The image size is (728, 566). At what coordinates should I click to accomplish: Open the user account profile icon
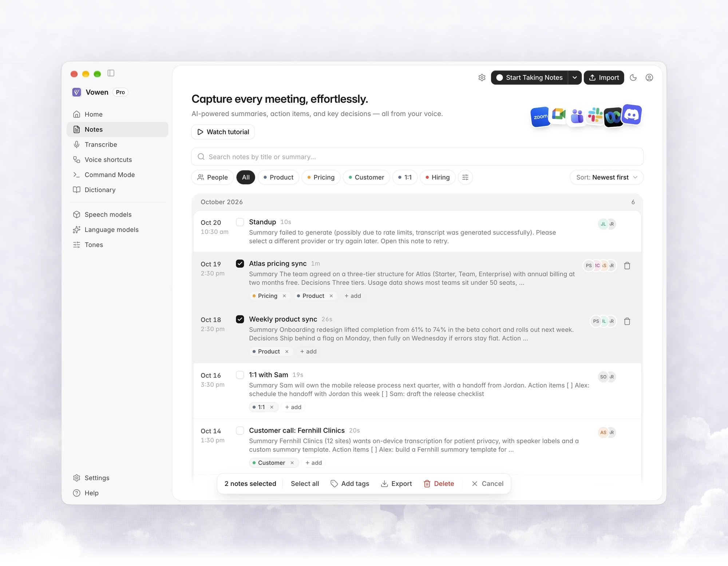tap(649, 77)
